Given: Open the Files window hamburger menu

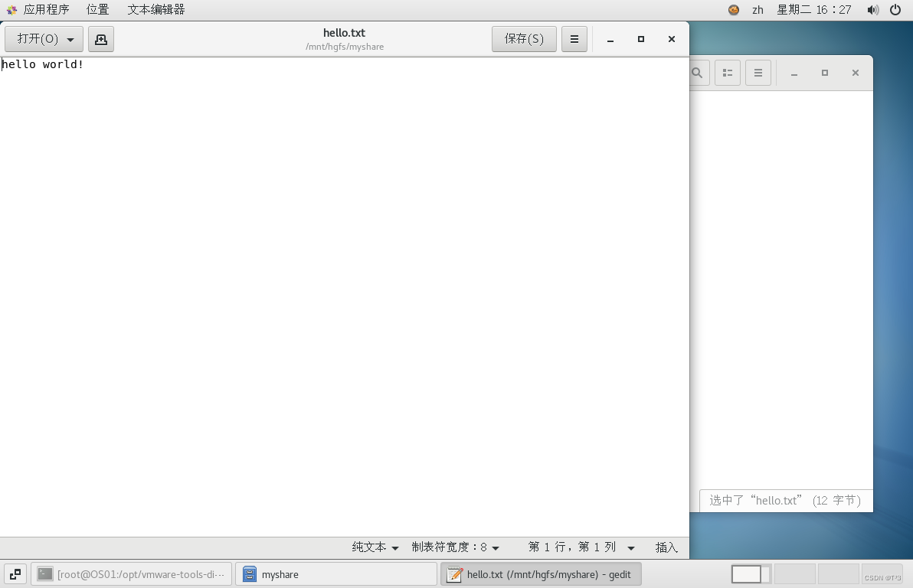Looking at the screenshot, I should (758, 72).
